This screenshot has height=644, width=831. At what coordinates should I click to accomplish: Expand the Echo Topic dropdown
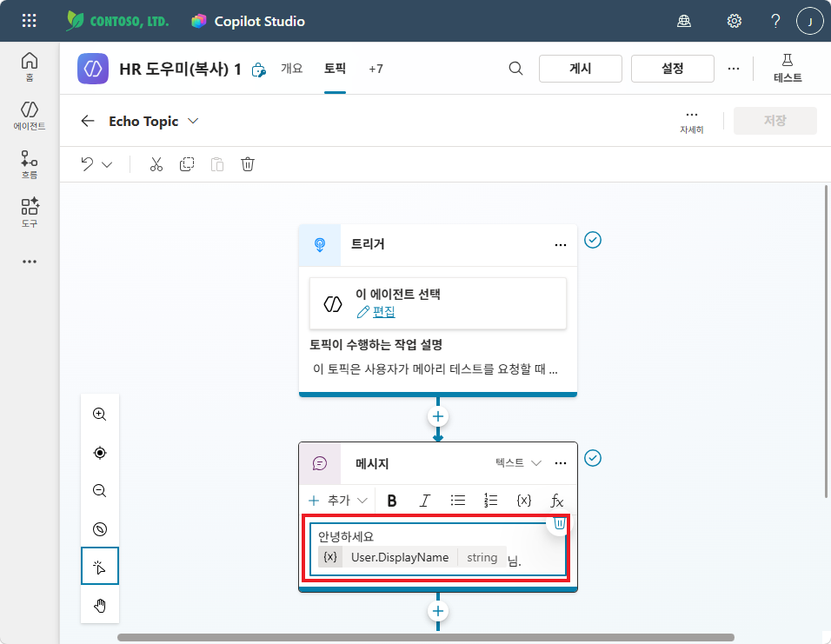tap(194, 121)
